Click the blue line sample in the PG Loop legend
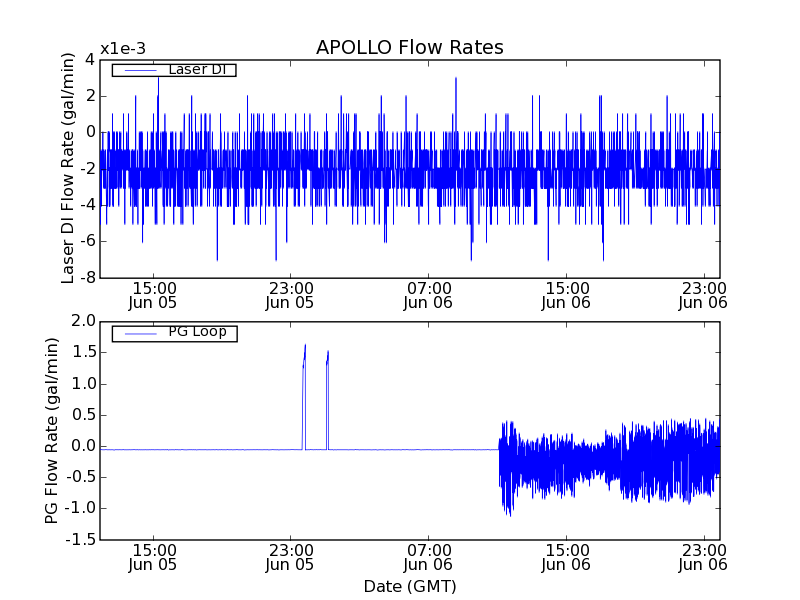 (140, 334)
